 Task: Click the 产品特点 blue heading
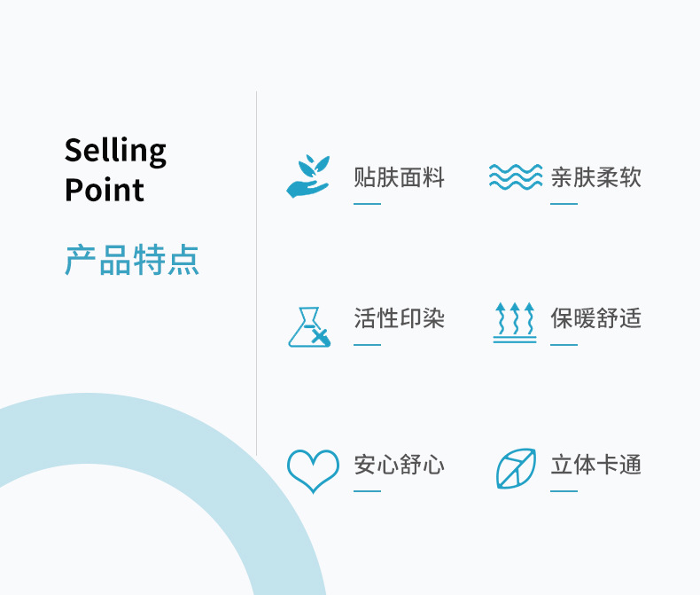pos(132,259)
